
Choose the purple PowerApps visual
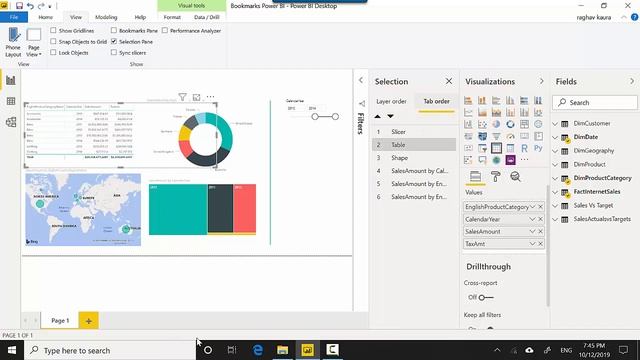(510, 160)
